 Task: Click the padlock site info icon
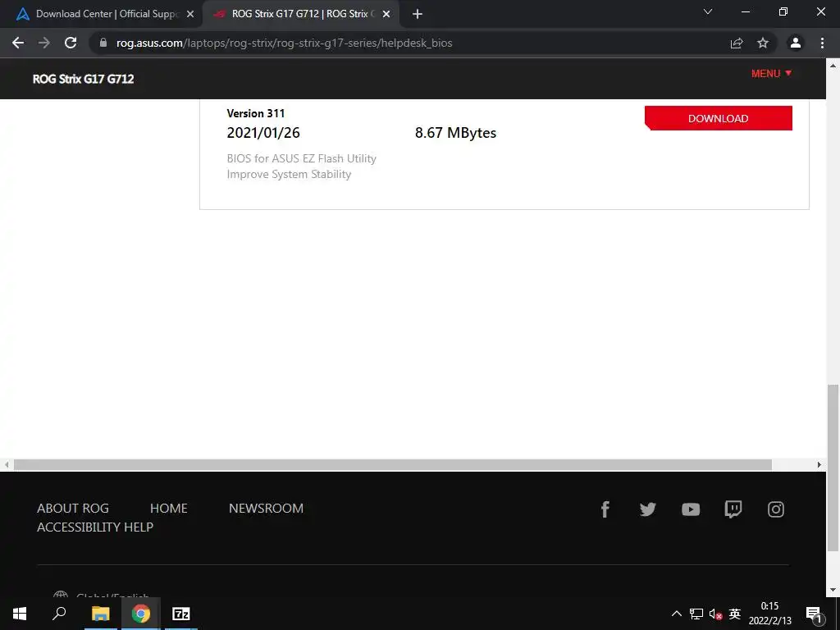click(x=103, y=43)
